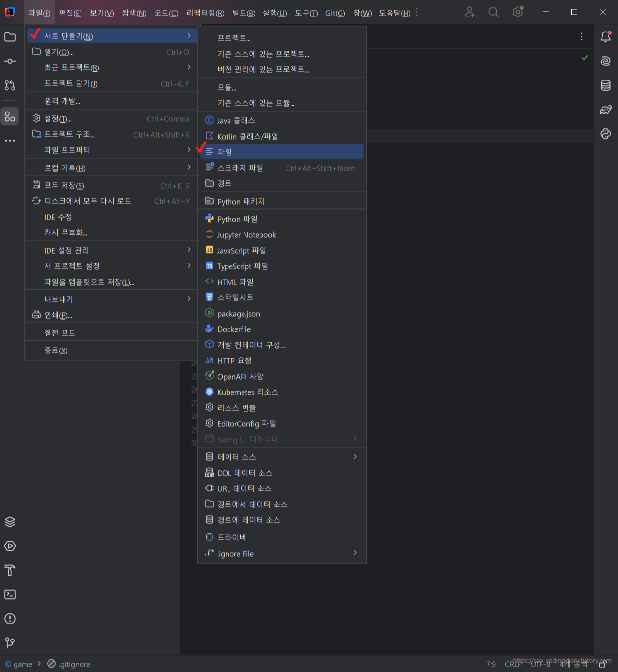
Task: Open the AI Assistant spiral icon
Action: 606,61
